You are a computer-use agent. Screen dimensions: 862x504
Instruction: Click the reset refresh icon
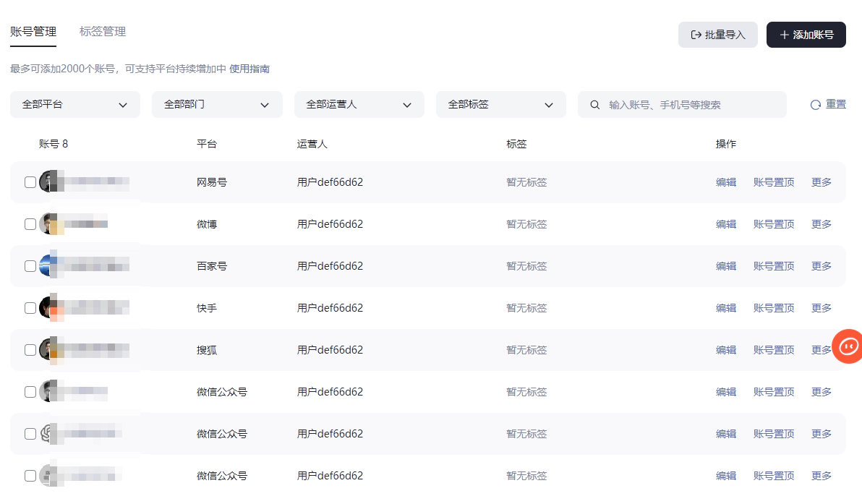click(815, 105)
